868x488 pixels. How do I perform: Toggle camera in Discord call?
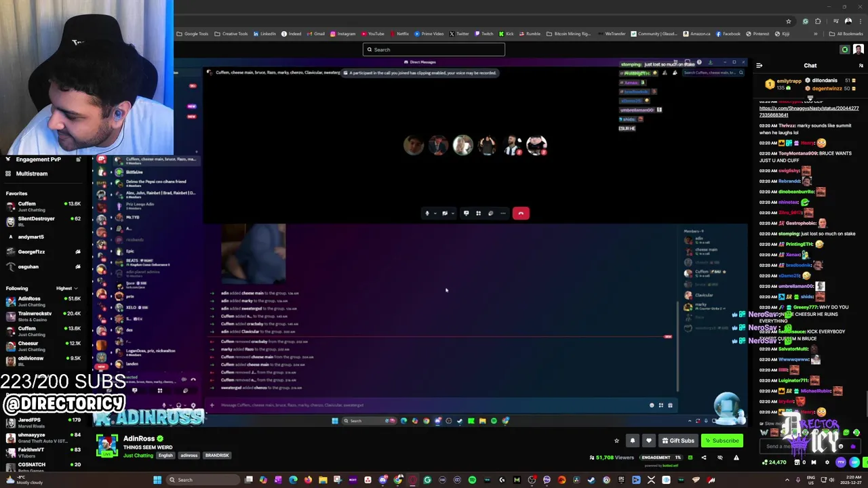(x=445, y=213)
